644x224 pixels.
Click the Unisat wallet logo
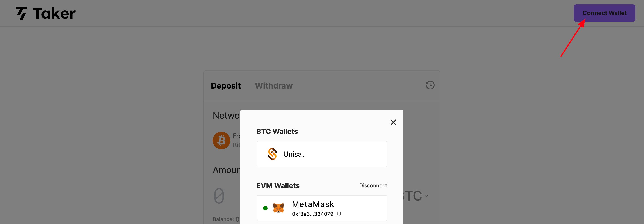click(x=272, y=154)
